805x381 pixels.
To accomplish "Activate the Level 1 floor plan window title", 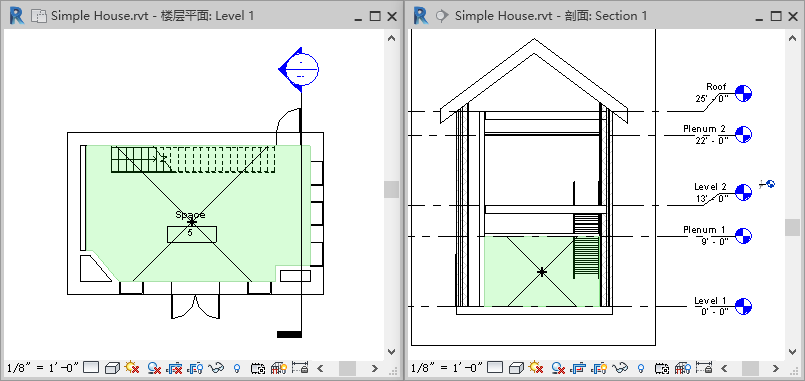I will pos(152,16).
